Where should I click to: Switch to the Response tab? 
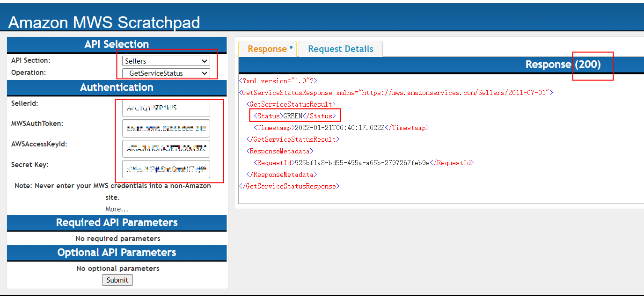pyautogui.click(x=267, y=49)
